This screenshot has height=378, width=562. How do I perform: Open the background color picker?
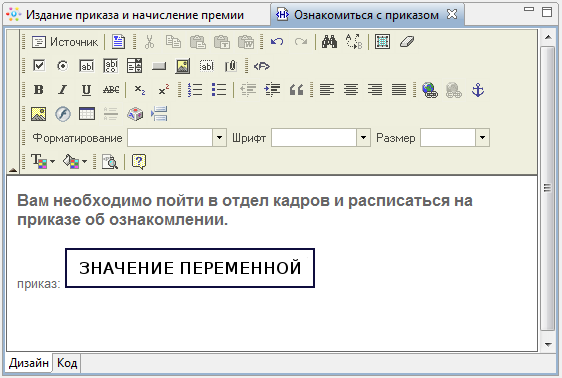pos(75,162)
